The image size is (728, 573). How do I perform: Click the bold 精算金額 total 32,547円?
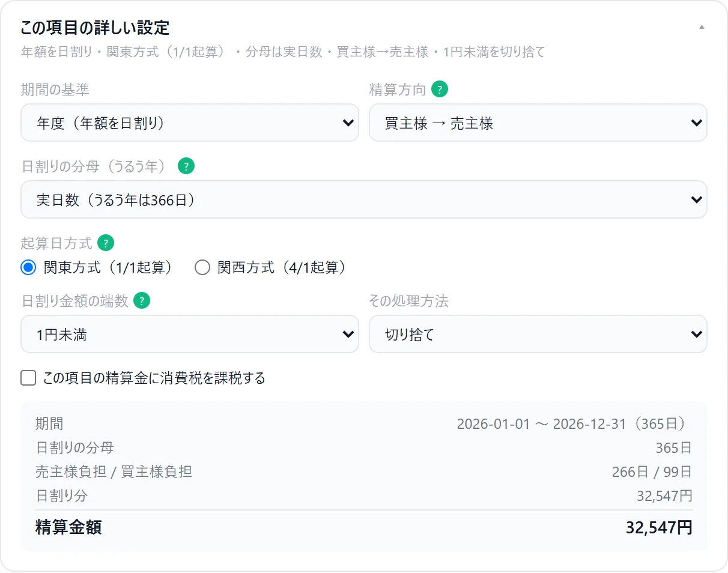660,527
